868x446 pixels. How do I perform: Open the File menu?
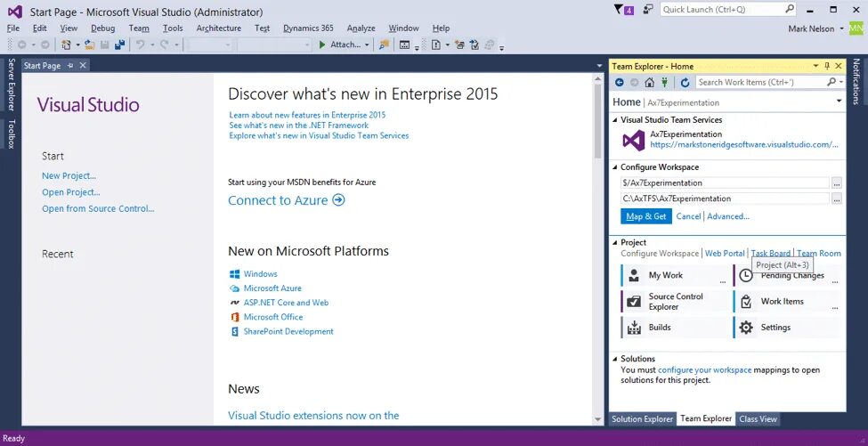pos(13,28)
